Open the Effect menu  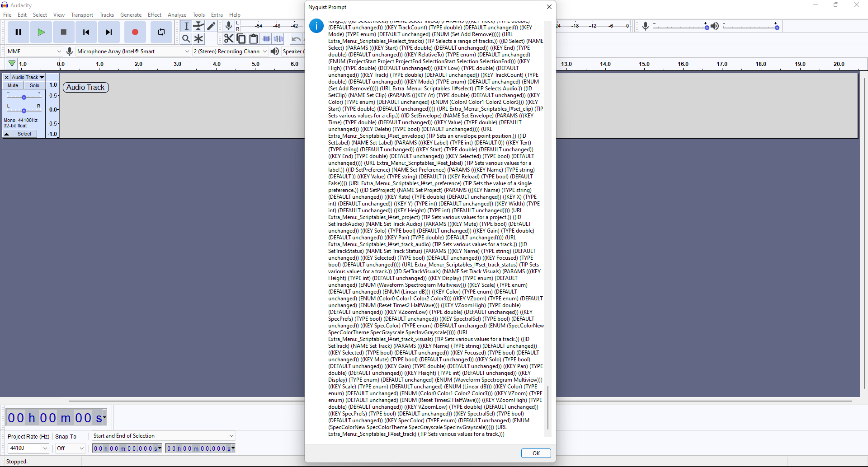(x=155, y=15)
